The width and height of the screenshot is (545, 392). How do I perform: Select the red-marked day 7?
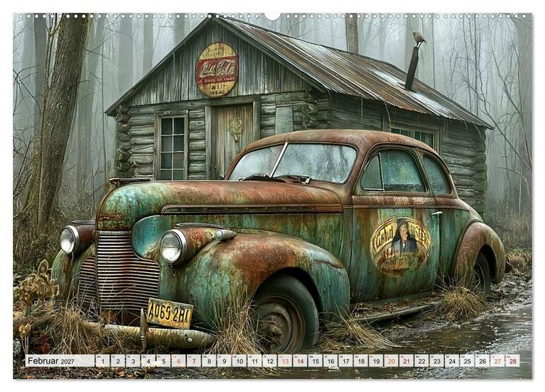[194, 361]
